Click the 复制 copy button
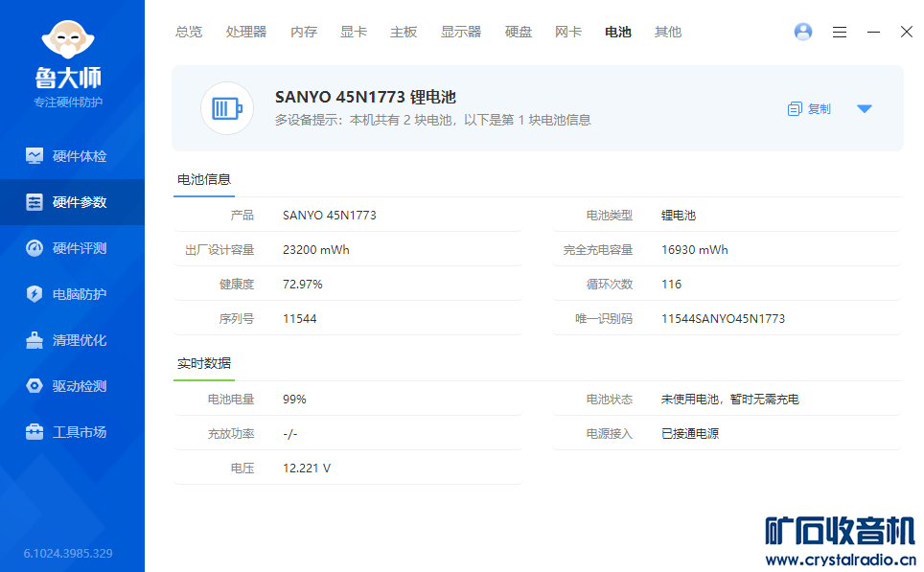Screen dimensions: 924x572 coord(809,108)
